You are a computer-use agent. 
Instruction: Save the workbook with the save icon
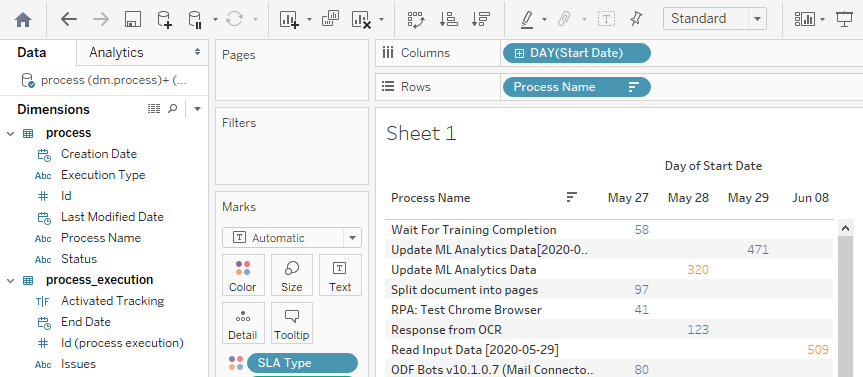coord(133,20)
